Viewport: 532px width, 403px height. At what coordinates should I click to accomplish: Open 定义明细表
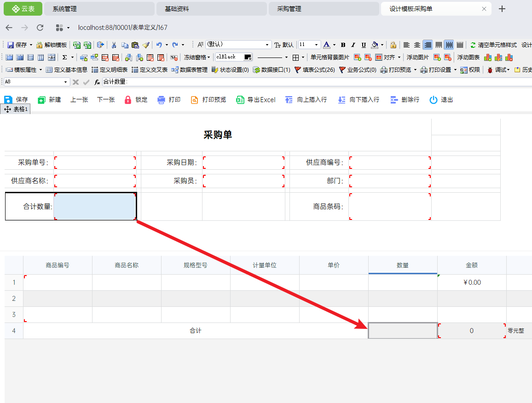point(110,69)
